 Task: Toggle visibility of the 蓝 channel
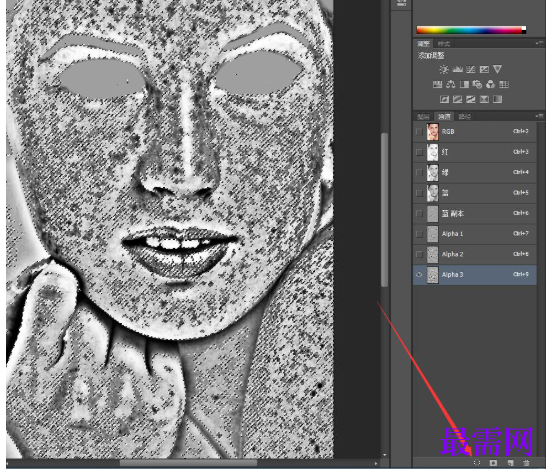419,193
